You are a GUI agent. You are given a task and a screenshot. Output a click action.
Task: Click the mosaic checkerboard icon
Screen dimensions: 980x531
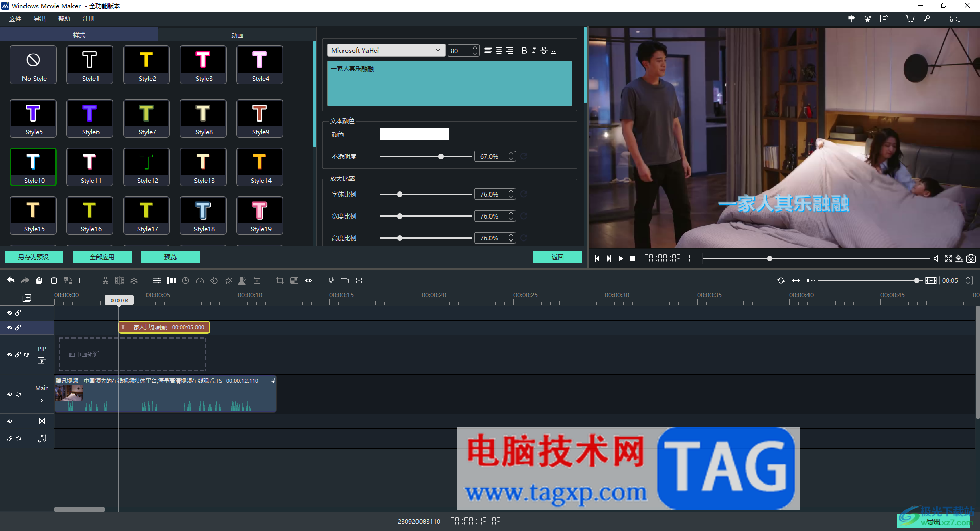(x=294, y=280)
